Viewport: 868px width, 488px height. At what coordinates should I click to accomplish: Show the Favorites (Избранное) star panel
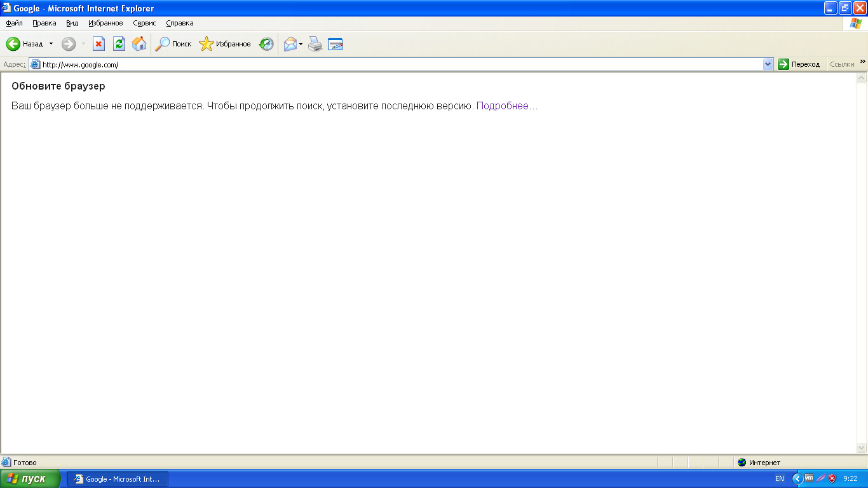coord(225,44)
